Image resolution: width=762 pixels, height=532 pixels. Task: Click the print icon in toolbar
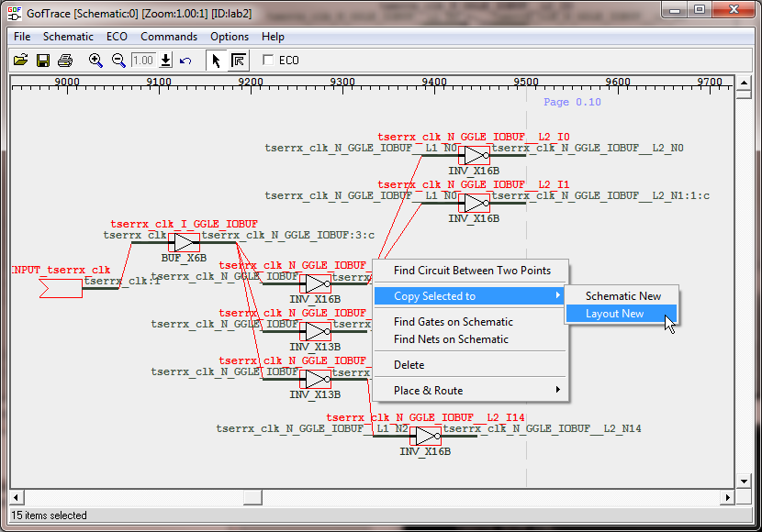coord(64,61)
